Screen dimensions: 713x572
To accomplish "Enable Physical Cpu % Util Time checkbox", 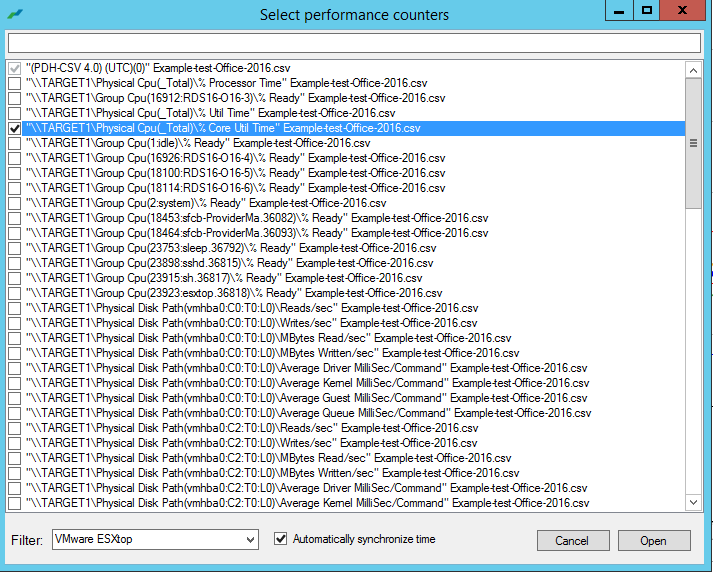I will point(15,113).
